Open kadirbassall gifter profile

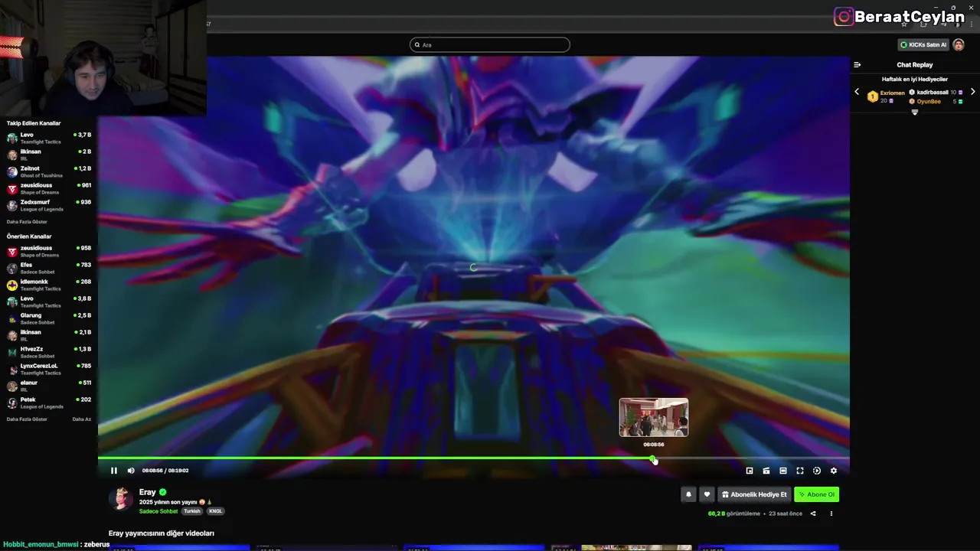point(933,92)
